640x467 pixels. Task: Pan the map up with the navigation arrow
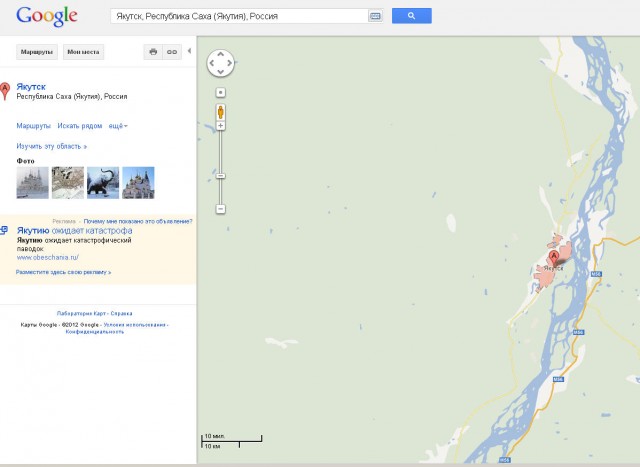coord(220,54)
